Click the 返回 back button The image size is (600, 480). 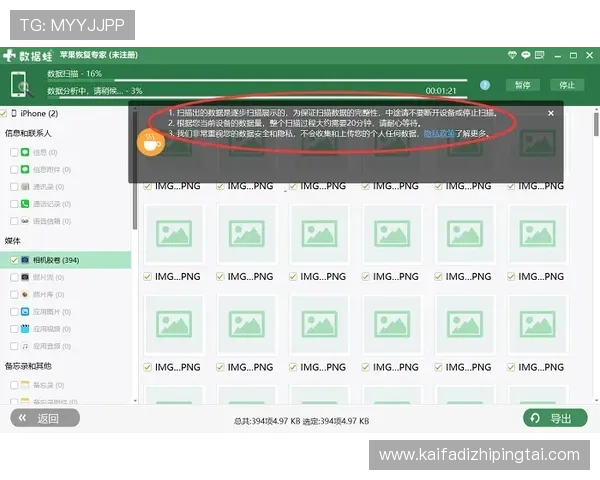(x=45, y=418)
